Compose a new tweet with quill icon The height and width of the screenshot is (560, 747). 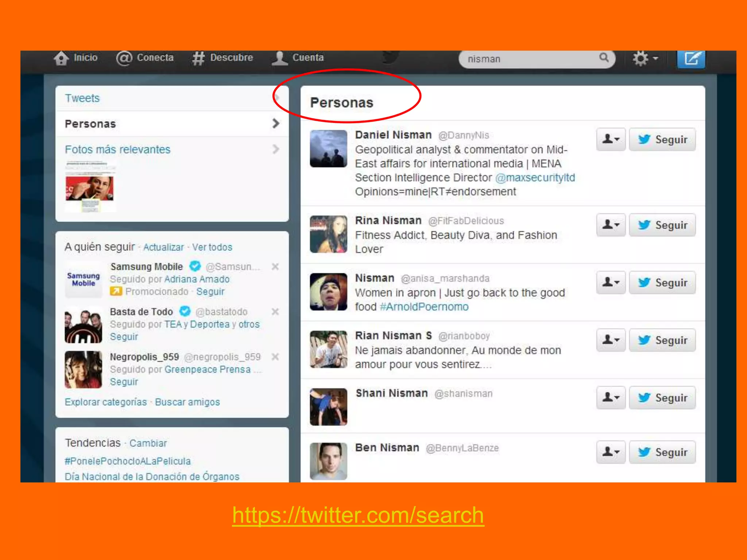691,59
